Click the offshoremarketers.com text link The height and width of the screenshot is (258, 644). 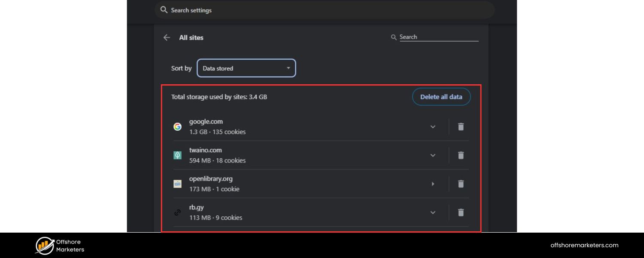click(x=584, y=245)
